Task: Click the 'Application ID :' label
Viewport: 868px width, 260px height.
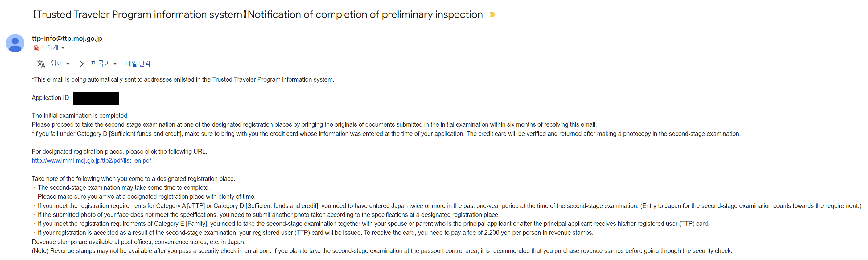Action: pyautogui.click(x=52, y=98)
